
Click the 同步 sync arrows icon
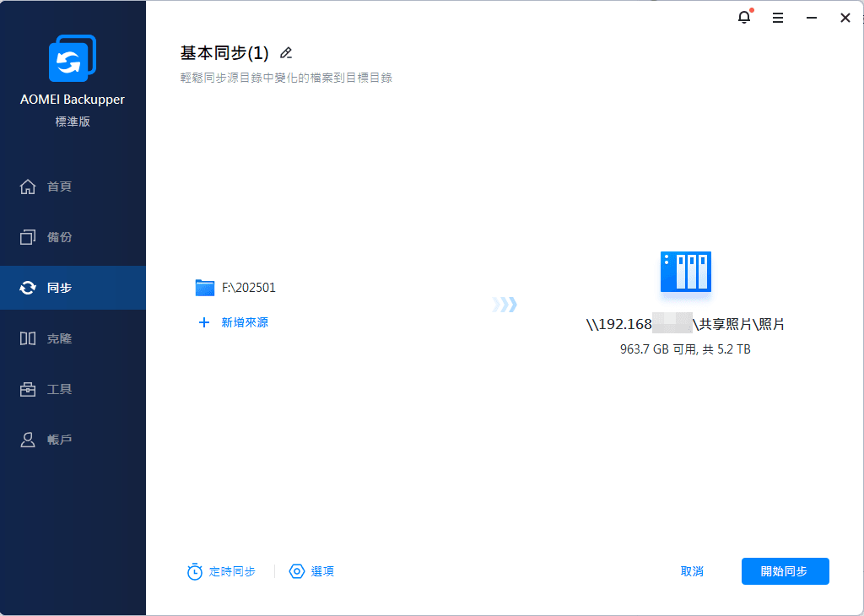coord(28,288)
